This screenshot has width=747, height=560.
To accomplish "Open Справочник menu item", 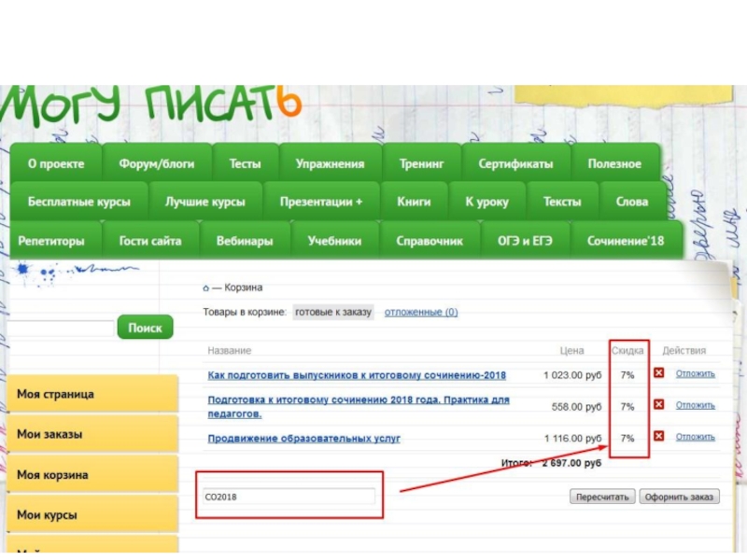I will pyautogui.click(x=430, y=241).
